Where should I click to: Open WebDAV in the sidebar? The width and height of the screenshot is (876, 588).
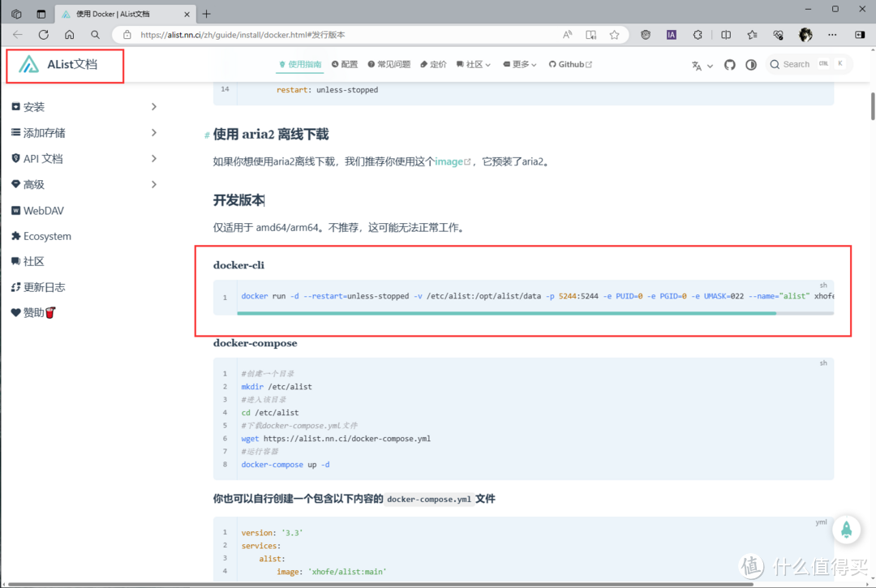(x=38, y=211)
